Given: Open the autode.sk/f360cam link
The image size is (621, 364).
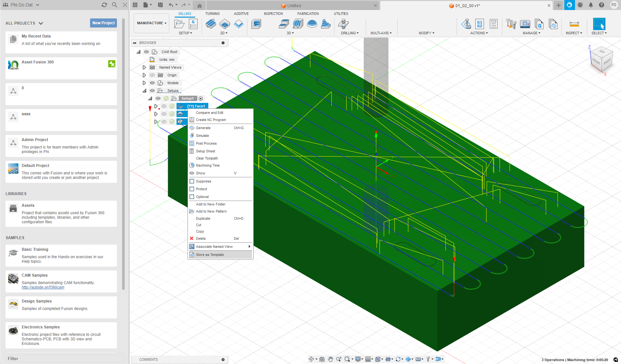Looking at the screenshot, I should 43,287.
